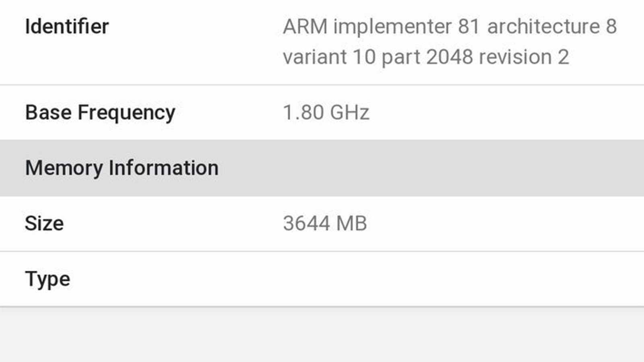The width and height of the screenshot is (644, 362).
Task: Click the word 'ARM' in the identifier
Action: (x=305, y=27)
